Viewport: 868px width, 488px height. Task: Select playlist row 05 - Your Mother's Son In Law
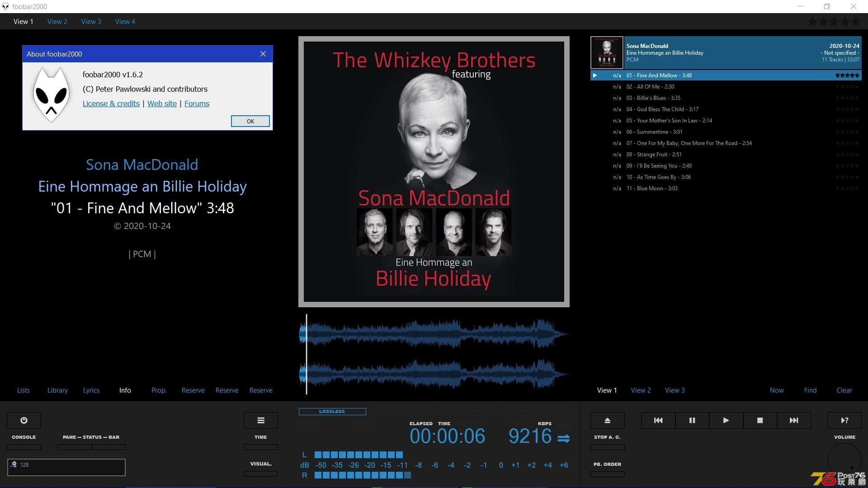726,121
